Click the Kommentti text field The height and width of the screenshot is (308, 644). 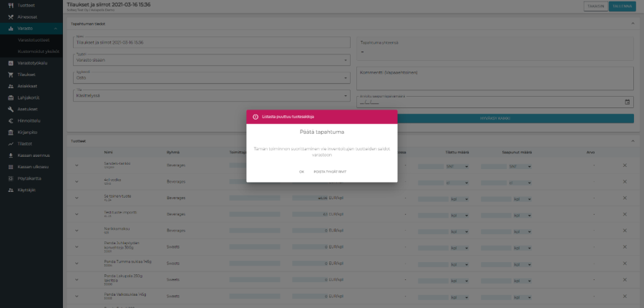(494, 77)
